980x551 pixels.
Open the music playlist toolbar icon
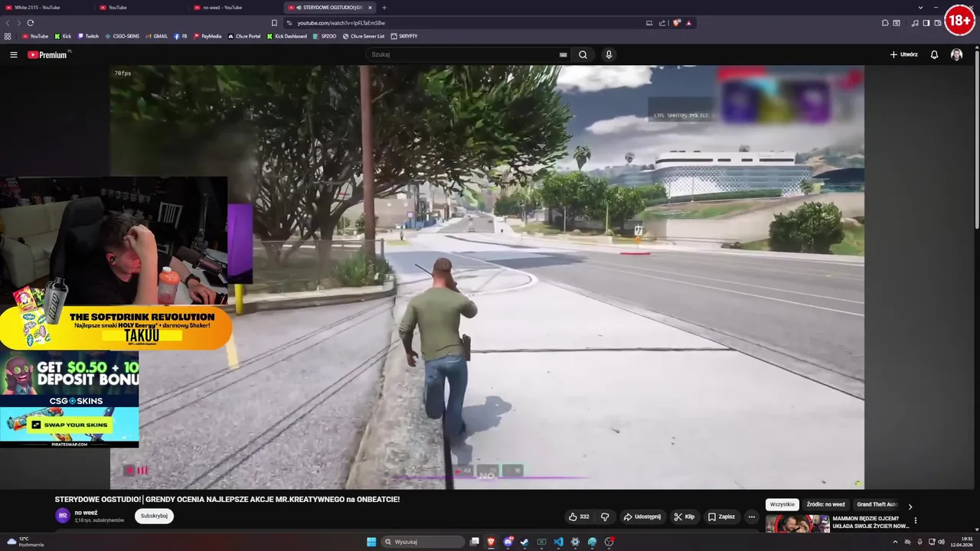(x=915, y=23)
